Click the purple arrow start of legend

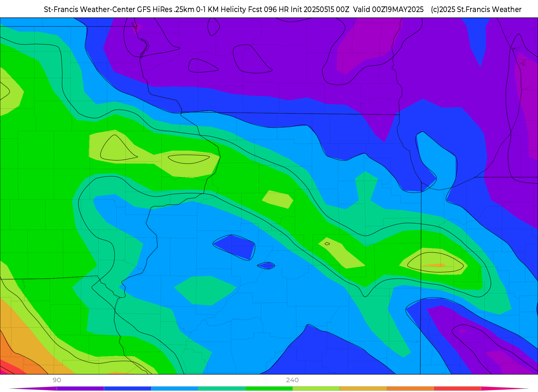coord(33,389)
